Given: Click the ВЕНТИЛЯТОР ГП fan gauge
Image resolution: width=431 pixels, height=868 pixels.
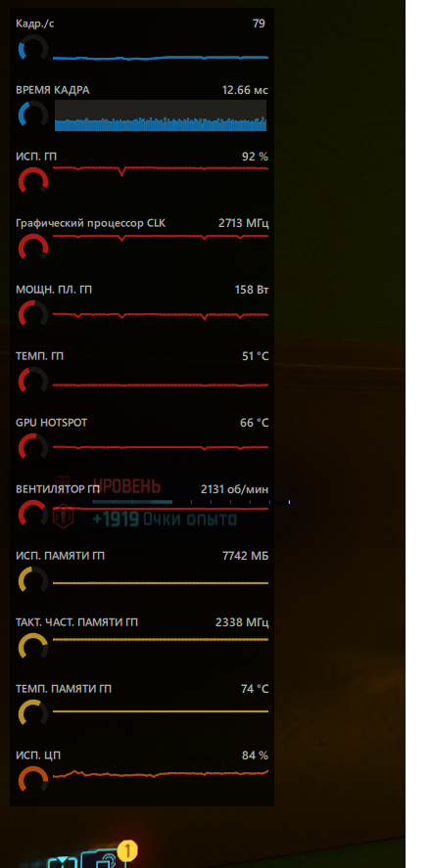Looking at the screenshot, I should coord(33,515).
